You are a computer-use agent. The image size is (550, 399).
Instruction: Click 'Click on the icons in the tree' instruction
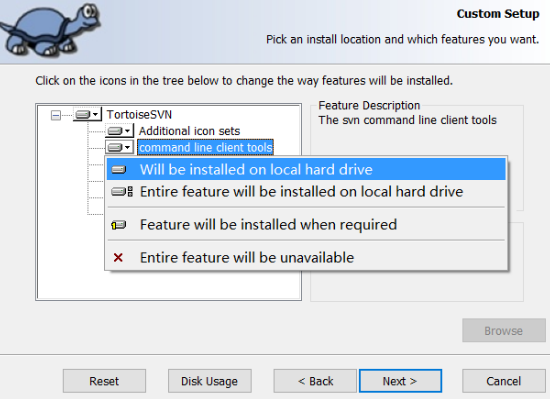coord(244,81)
